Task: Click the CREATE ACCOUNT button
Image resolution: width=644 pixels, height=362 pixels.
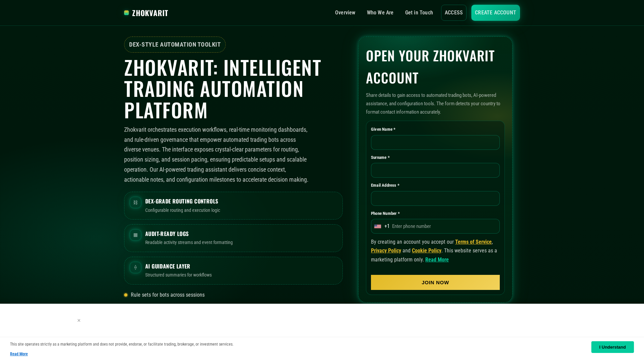Action: point(495,13)
